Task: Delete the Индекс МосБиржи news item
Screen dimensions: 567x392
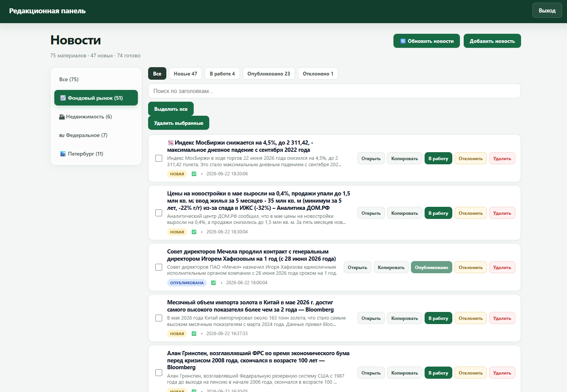Action: [502, 159]
